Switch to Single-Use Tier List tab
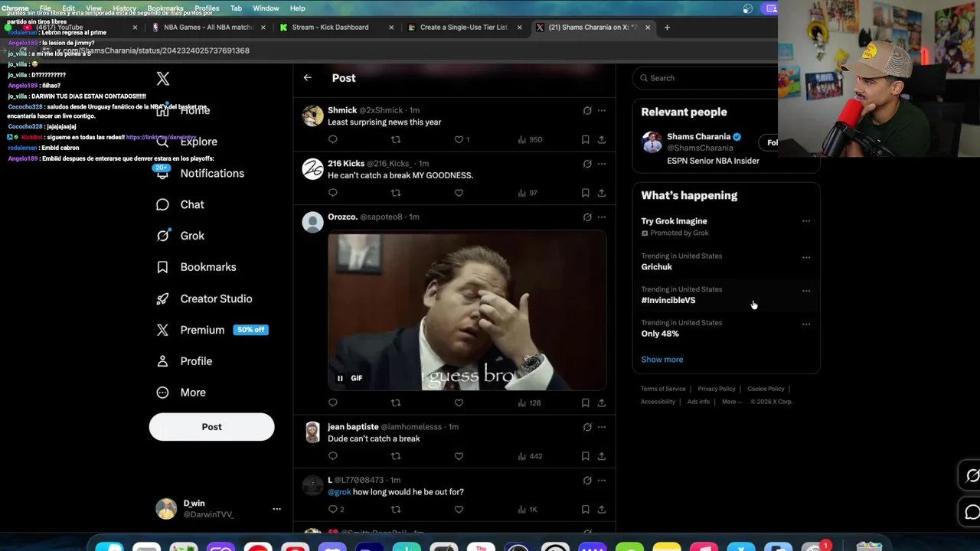980x551 pixels. [x=463, y=28]
